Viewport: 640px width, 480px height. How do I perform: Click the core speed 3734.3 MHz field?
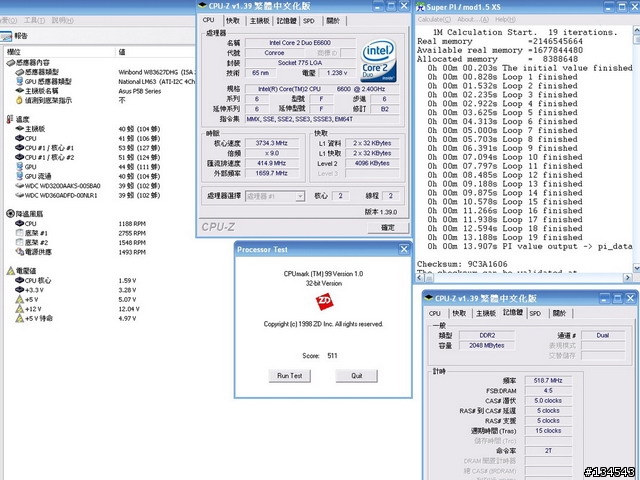(272, 143)
